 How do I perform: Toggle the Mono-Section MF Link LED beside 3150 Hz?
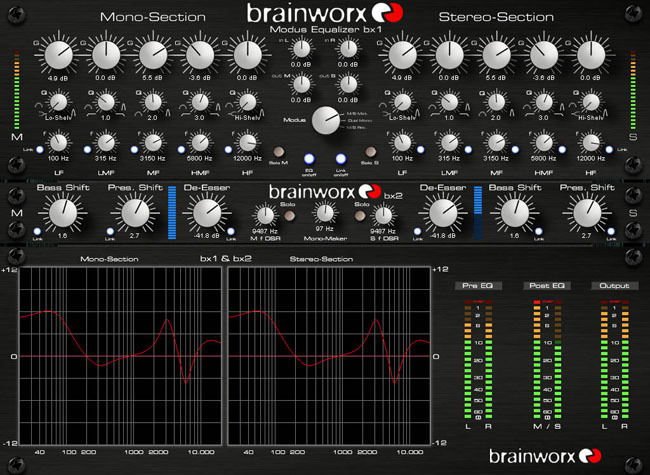pos(134,150)
